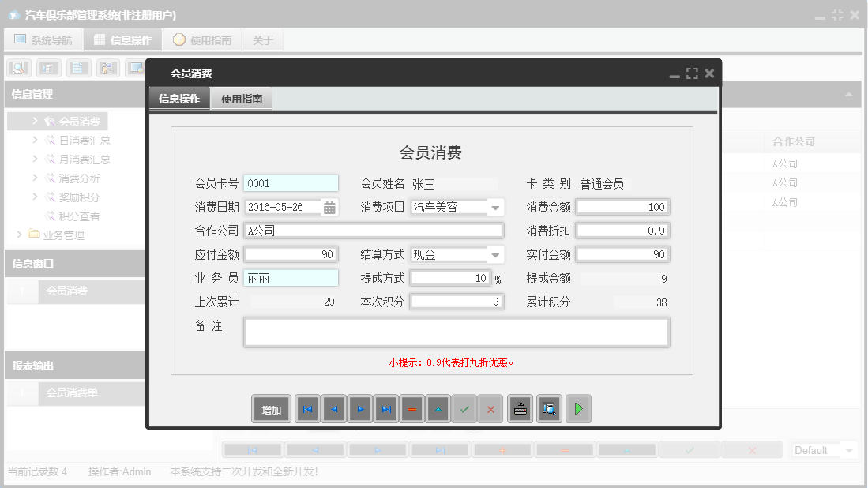The width and height of the screenshot is (868, 488).
Task: Save changes with green checkmark icon
Action: pyautogui.click(x=464, y=408)
